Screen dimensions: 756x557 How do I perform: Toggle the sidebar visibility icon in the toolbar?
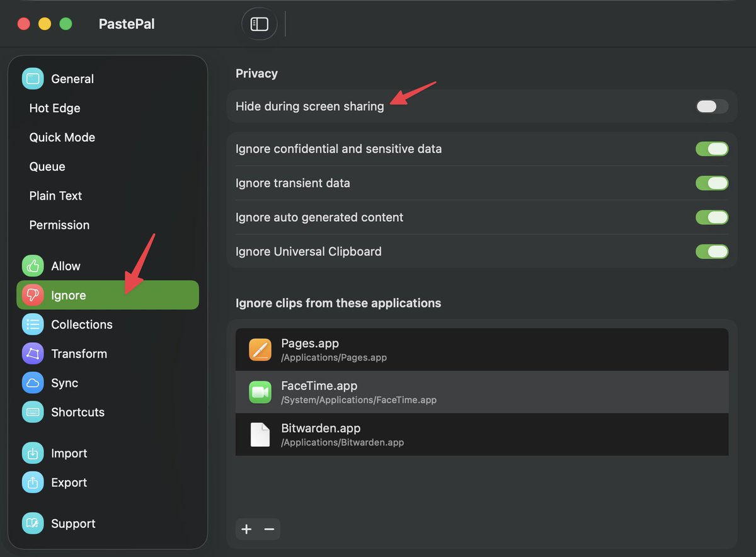[x=260, y=23]
